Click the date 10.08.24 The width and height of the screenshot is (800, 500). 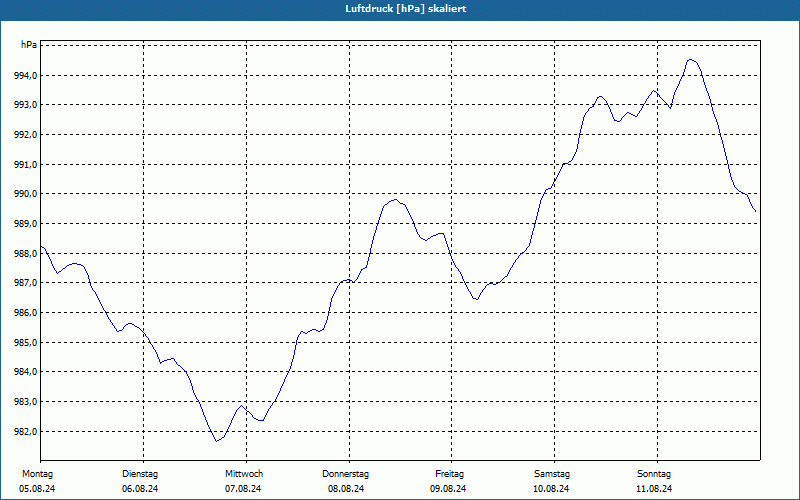click(551, 489)
